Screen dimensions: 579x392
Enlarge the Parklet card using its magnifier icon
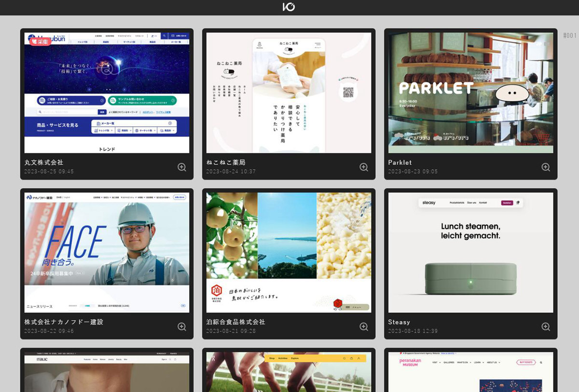pos(546,167)
